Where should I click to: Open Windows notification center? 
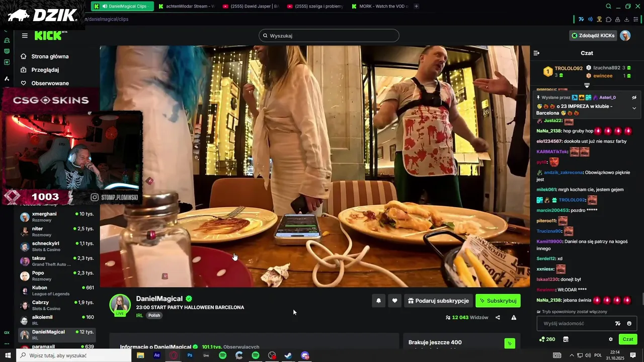(x=633, y=355)
